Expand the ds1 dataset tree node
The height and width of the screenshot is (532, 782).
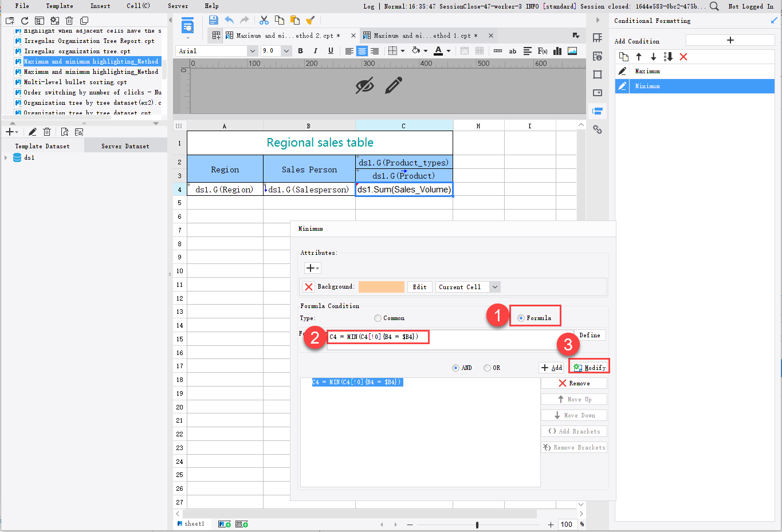pos(6,157)
